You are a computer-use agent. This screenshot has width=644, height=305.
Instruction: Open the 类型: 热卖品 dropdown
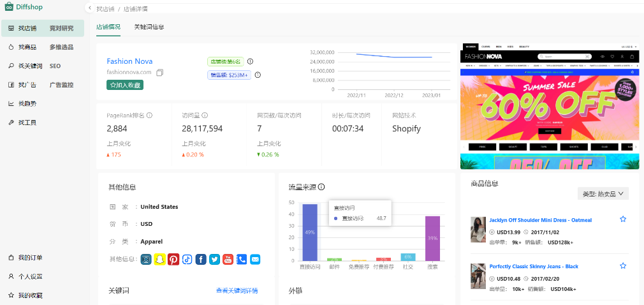click(x=603, y=193)
